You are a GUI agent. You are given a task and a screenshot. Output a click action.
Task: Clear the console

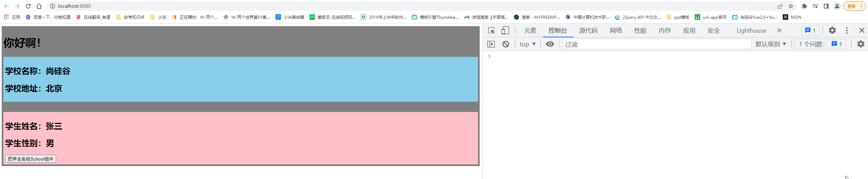[506, 44]
